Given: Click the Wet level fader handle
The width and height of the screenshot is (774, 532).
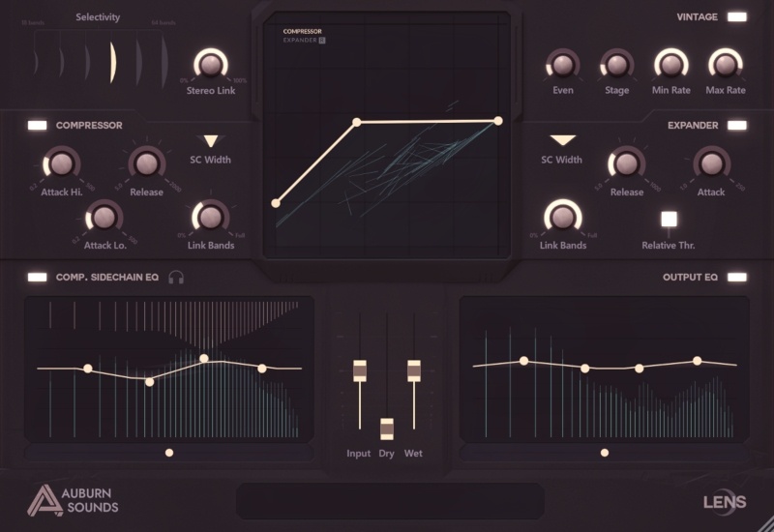Looking at the screenshot, I should pyautogui.click(x=414, y=369).
